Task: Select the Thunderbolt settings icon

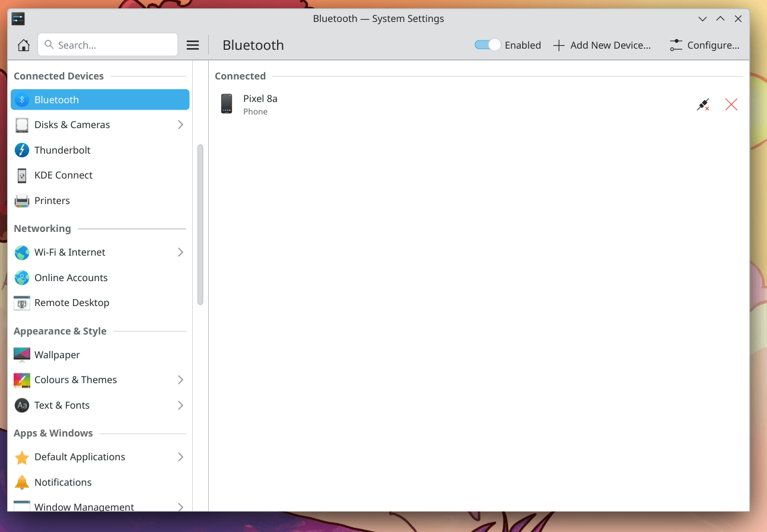Action: coord(22,150)
